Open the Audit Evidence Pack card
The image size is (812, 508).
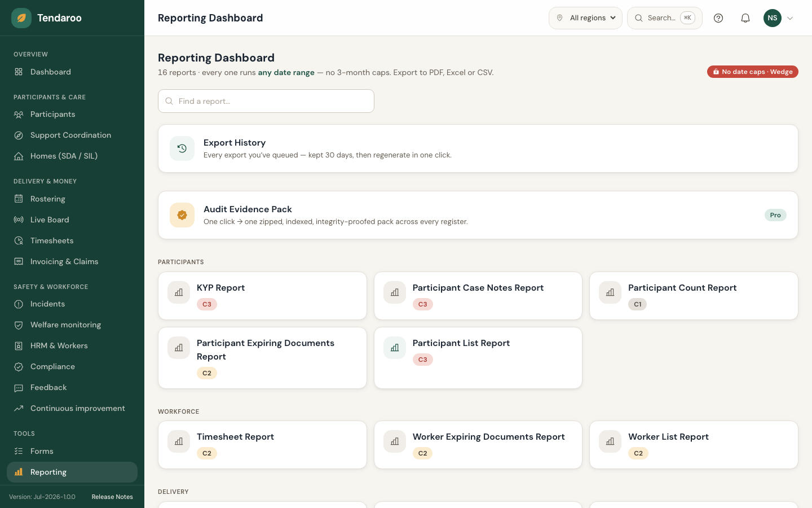(x=478, y=215)
